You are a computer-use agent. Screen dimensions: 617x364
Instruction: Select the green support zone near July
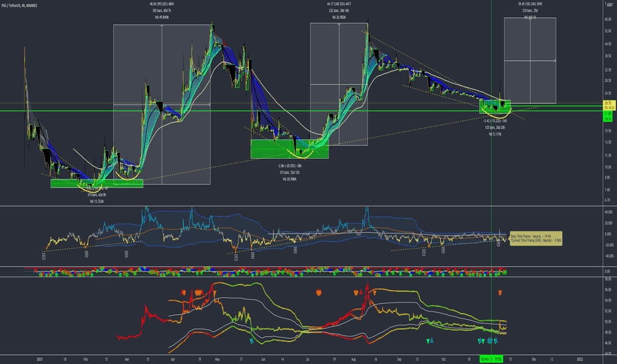pos(289,149)
